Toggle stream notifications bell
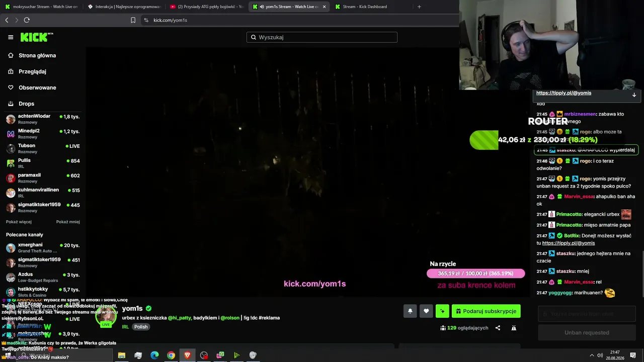644x362 pixels. point(410,311)
